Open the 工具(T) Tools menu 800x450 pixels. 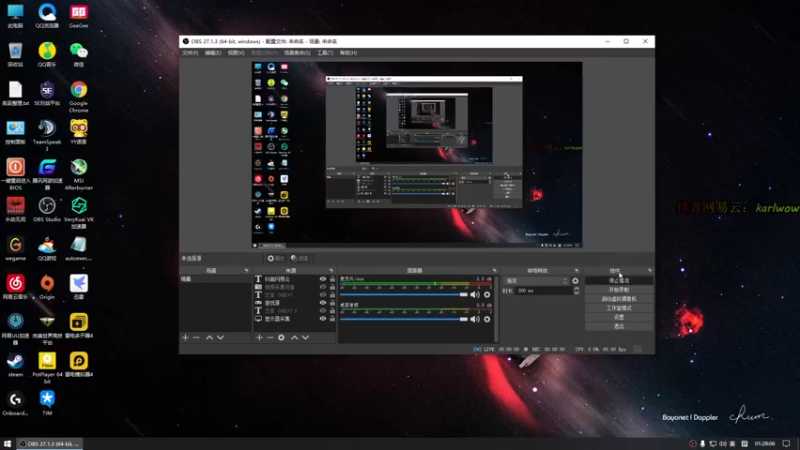click(x=325, y=53)
